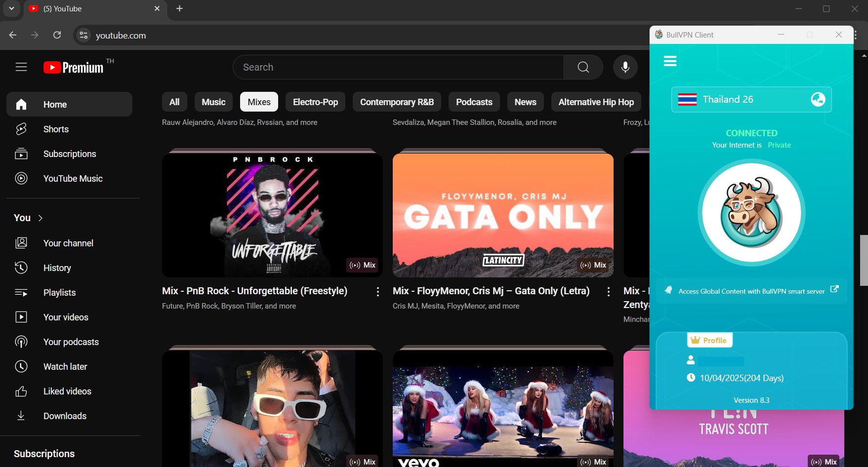This screenshot has height=467, width=868.
Task: Click Version 8.3 text in BullVPN
Action: coord(751,400)
